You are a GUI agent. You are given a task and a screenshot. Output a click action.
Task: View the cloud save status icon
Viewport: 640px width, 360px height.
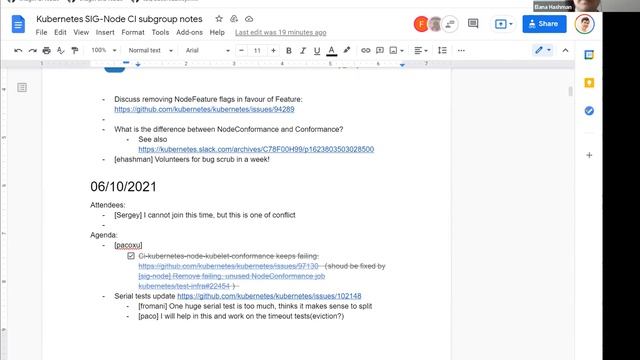click(x=249, y=19)
